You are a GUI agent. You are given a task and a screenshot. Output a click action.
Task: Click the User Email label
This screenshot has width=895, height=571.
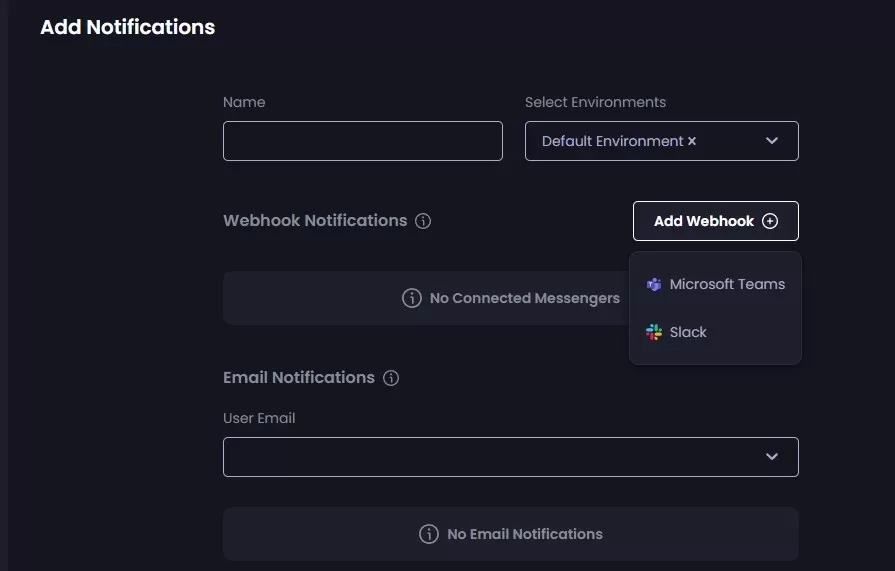(x=259, y=418)
